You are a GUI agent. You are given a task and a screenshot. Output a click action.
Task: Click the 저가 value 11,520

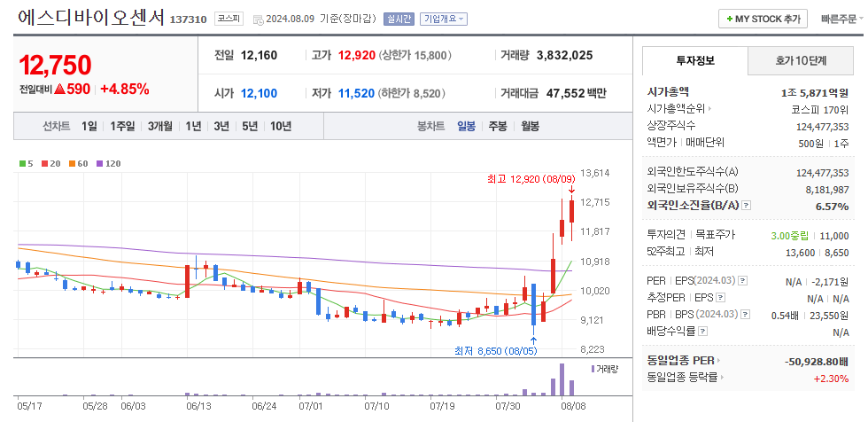tap(356, 94)
